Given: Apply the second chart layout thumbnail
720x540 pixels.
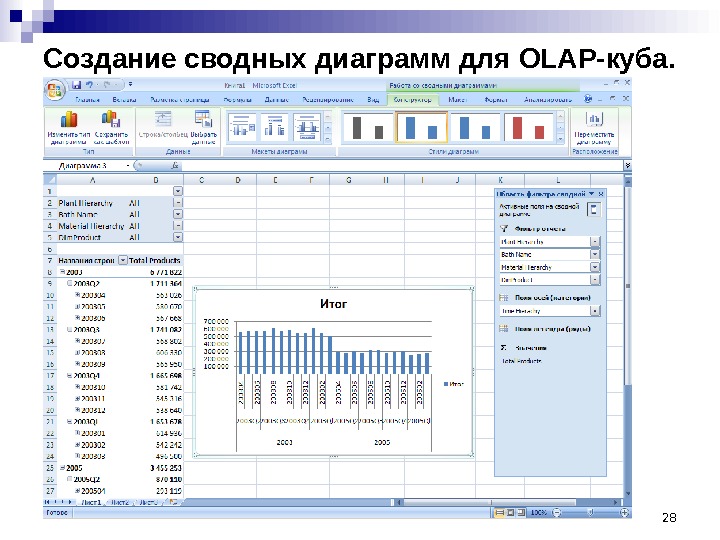Looking at the screenshot, I should click(x=274, y=127).
